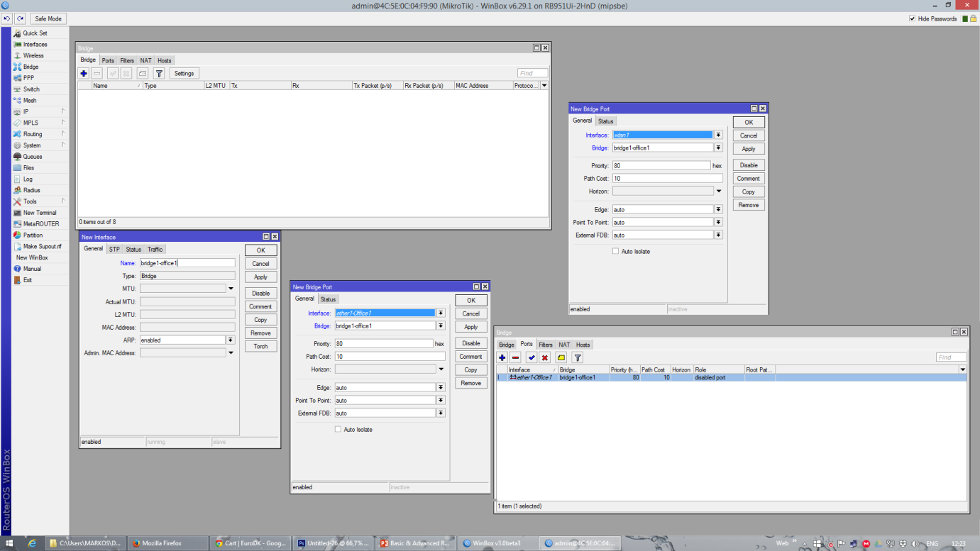Click Find box in upper Bridge window
Screen dimensions: 980x551
pos(532,73)
